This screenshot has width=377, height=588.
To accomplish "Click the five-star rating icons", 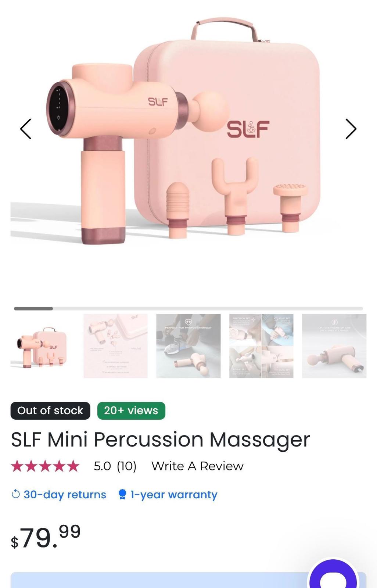I will pyautogui.click(x=45, y=466).
